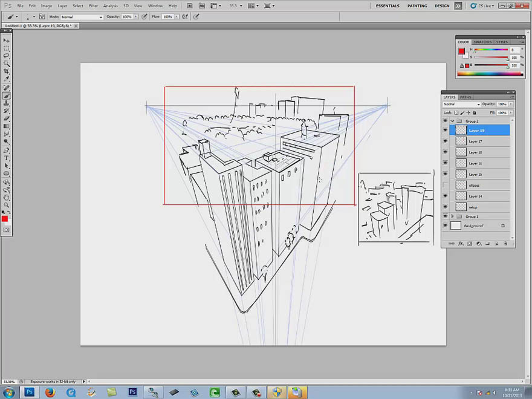This screenshot has height=399, width=532.
Task: Select the Eraser tool
Action: 6,118
